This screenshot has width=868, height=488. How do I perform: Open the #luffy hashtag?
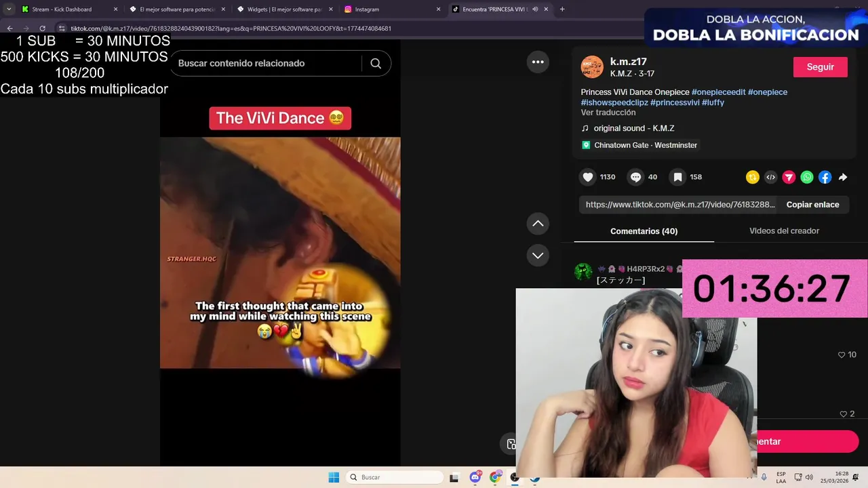(x=713, y=102)
